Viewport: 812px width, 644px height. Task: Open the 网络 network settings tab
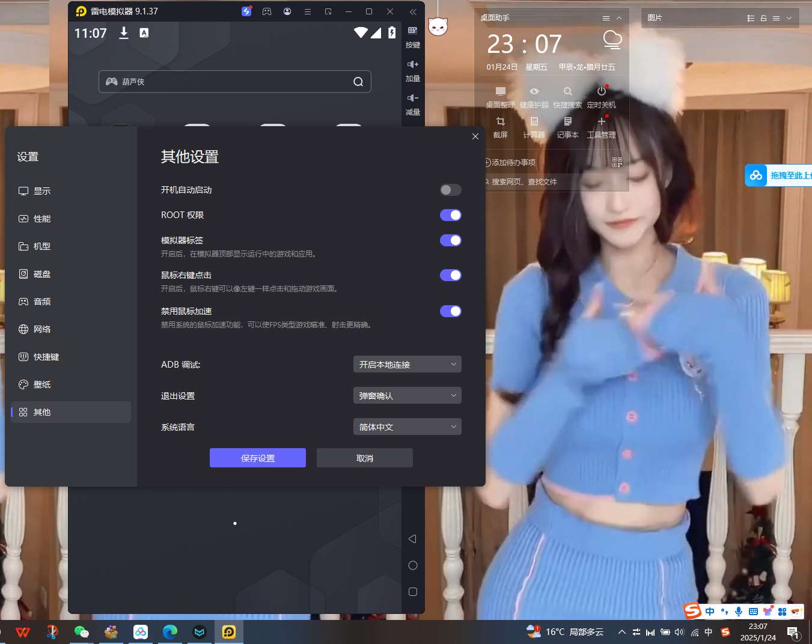coord(70,329)
